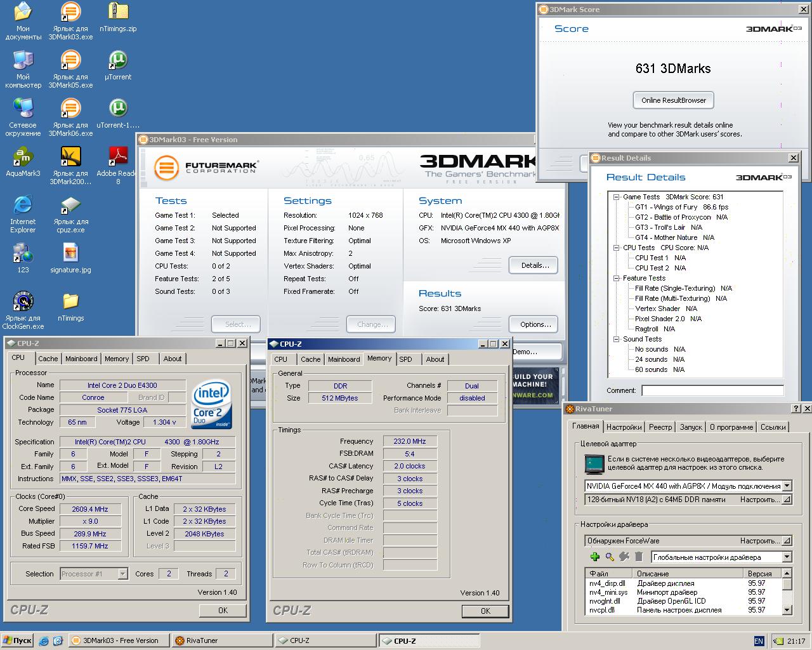Viewport: 812px width, 650px height.
Task: Collapse the Game Tests tree node
Action: click(x=616, y=197)
